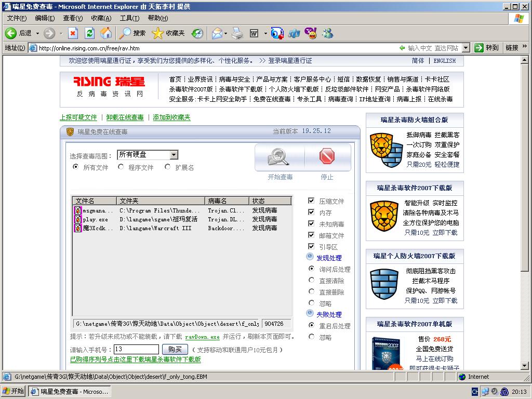Open the 文件(F) menu
Viewport: 532px width, 399px height.
pos(17,18)
